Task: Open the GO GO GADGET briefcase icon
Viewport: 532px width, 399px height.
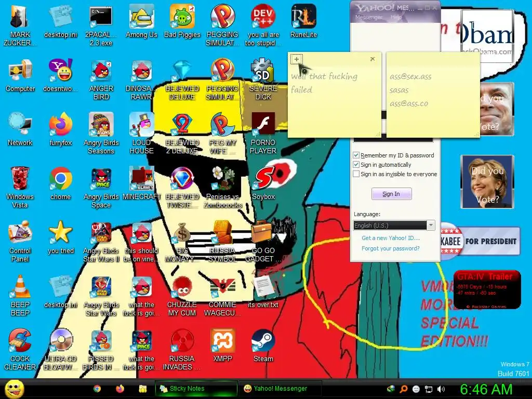Action: [x=263, y=242]
